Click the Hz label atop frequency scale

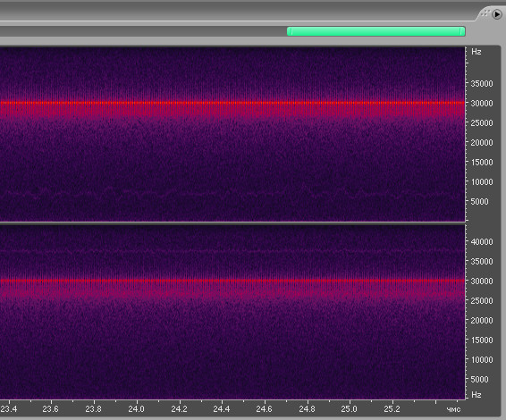click(476, 52)
